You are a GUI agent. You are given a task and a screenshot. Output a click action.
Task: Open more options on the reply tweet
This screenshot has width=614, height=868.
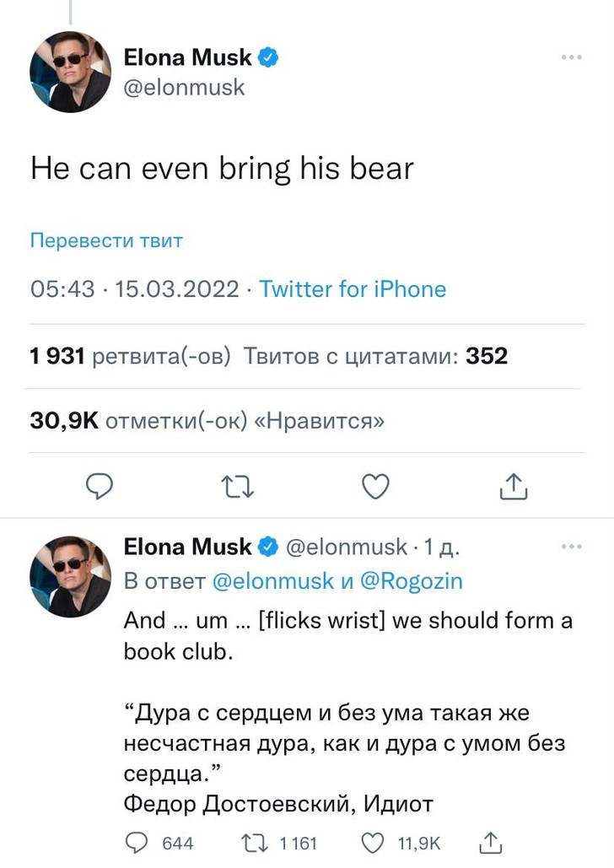[x=571, y=547]
